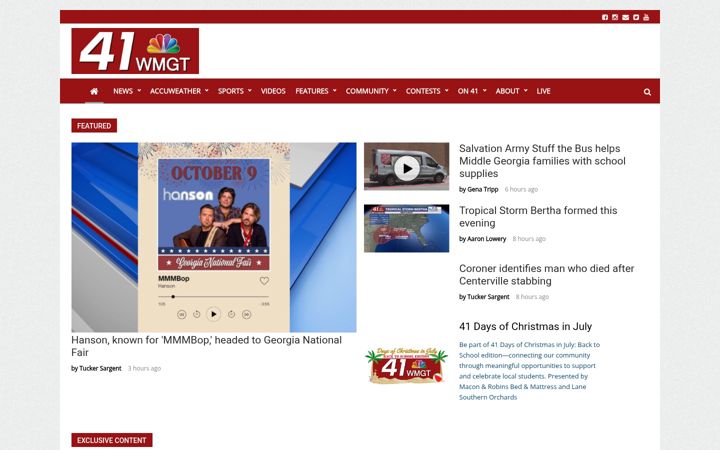Open the Twitter social icon

tap(636, 17)
